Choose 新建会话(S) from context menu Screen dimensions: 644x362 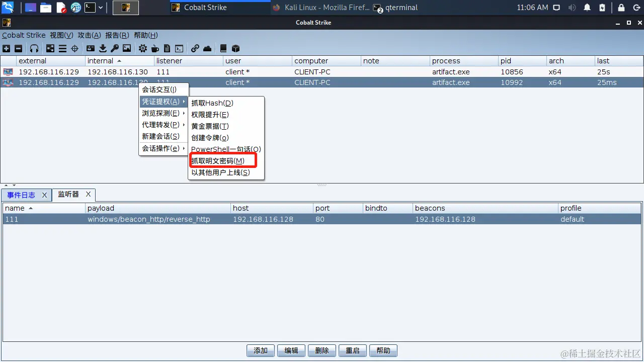pyautogui.click(x=164, y=136)
